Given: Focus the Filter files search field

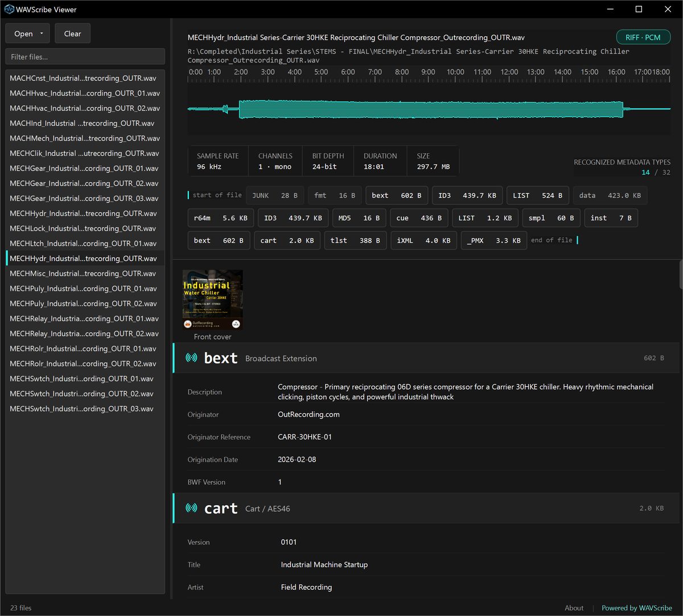Looking at the screenshot, I should tap(85, 57).
